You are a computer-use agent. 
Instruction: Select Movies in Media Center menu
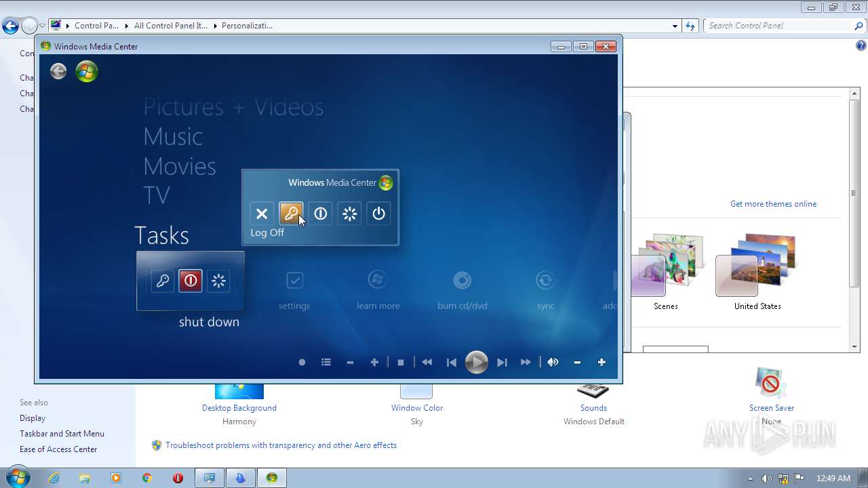(x=180, y=166)
